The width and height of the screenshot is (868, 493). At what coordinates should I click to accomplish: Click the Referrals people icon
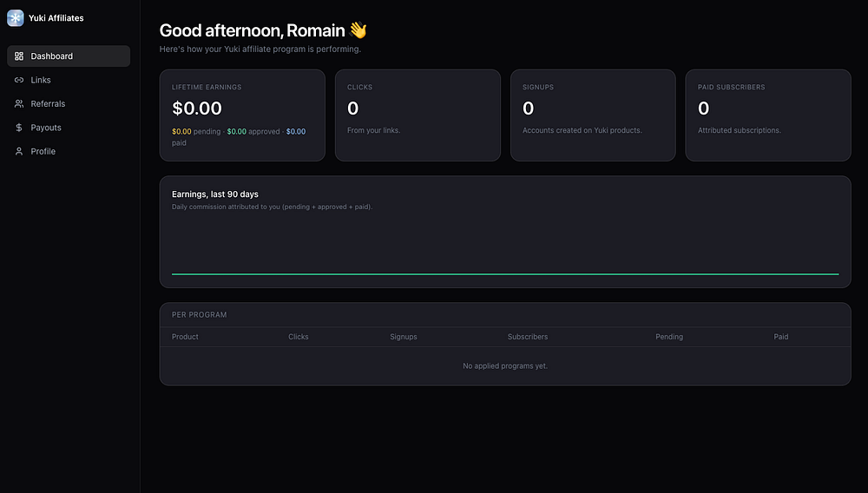pyautogui.click(x=19, y=104)
